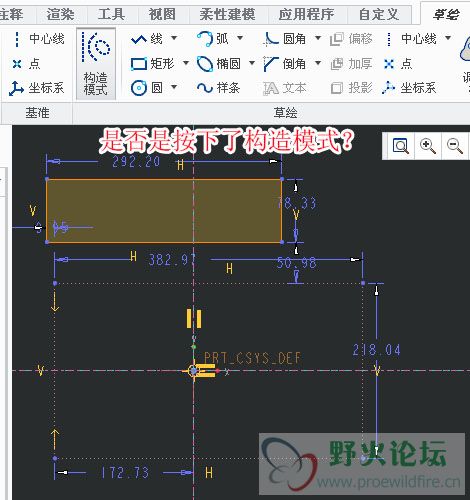Select the 圆角 fillet tool icon
Image resolution: width=470 pixels, height=500 pixels.
point(270,39)
